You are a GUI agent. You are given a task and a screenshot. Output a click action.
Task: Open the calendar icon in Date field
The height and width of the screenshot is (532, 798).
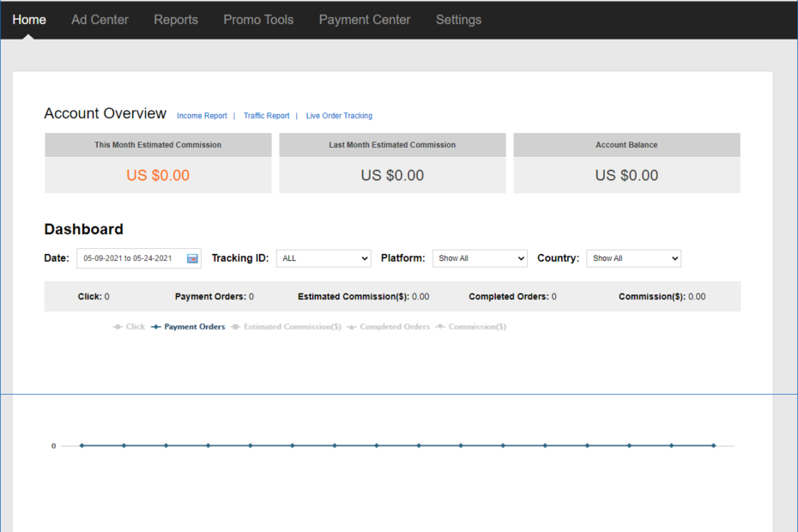pyautogui.click(x=192, y=258)
